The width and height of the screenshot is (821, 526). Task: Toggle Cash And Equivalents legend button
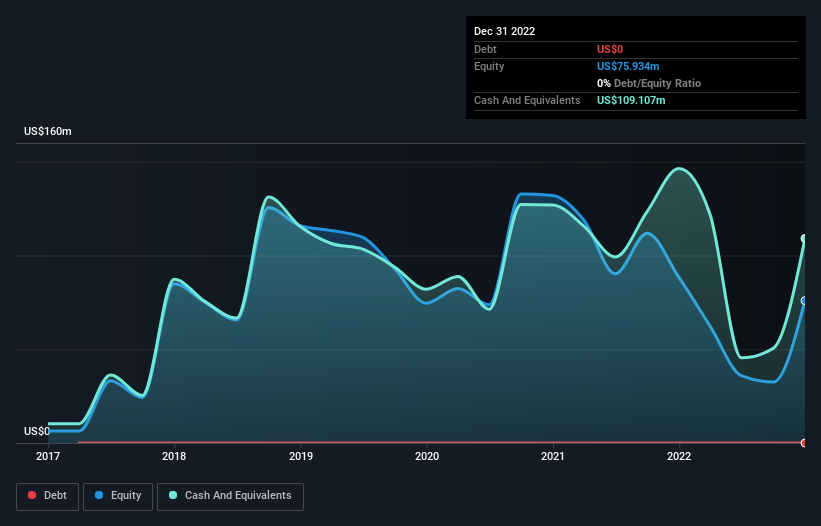tap(230, 496)
